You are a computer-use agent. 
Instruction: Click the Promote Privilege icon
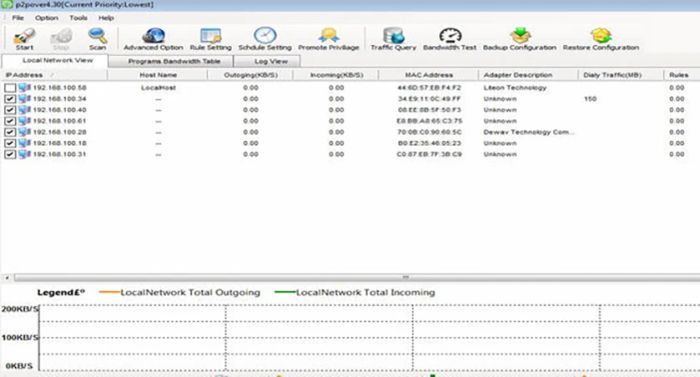click(x=329, y=36)
